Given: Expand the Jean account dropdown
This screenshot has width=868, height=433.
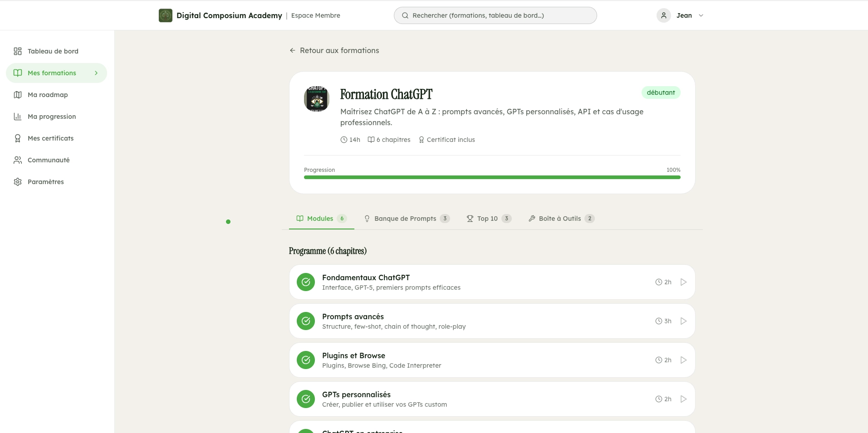Looking at the screenshot, I should (701, 15).
